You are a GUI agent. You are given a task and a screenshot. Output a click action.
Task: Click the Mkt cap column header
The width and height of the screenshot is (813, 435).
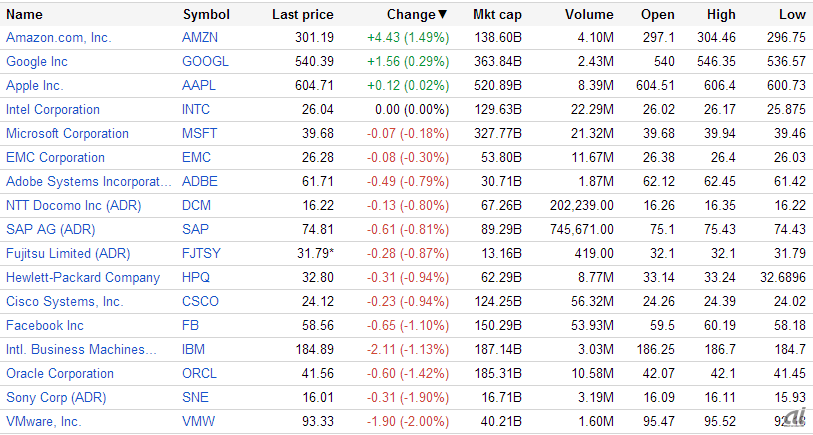point(499,15)
